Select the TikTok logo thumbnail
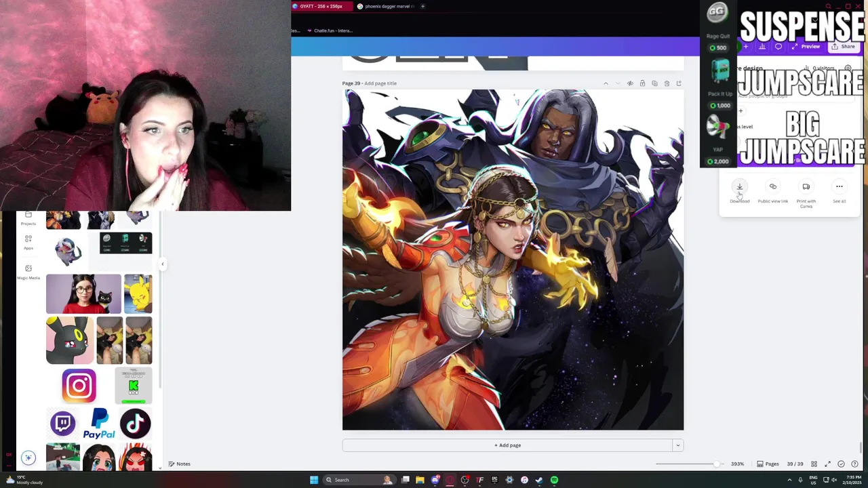This screenshot has width=868, height=488. click(x=135, y=424)
